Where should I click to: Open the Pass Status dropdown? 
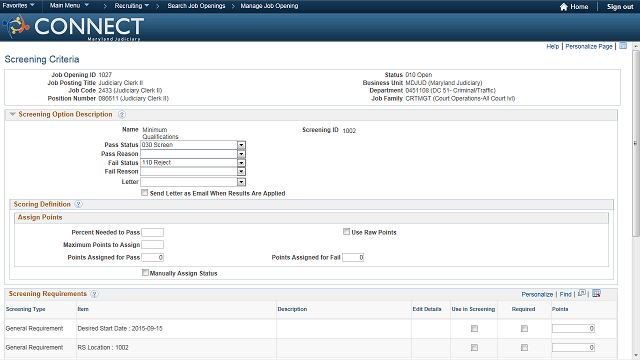[193, 145]
